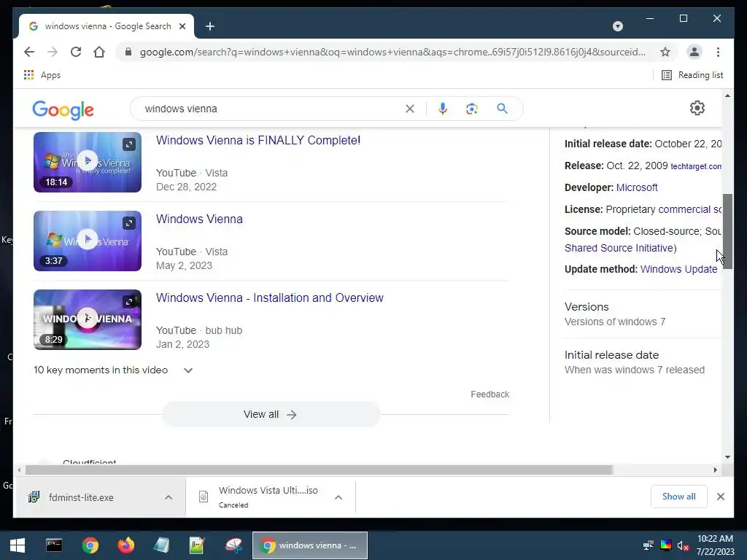Click the forward navigation arrow

(53, 52)
